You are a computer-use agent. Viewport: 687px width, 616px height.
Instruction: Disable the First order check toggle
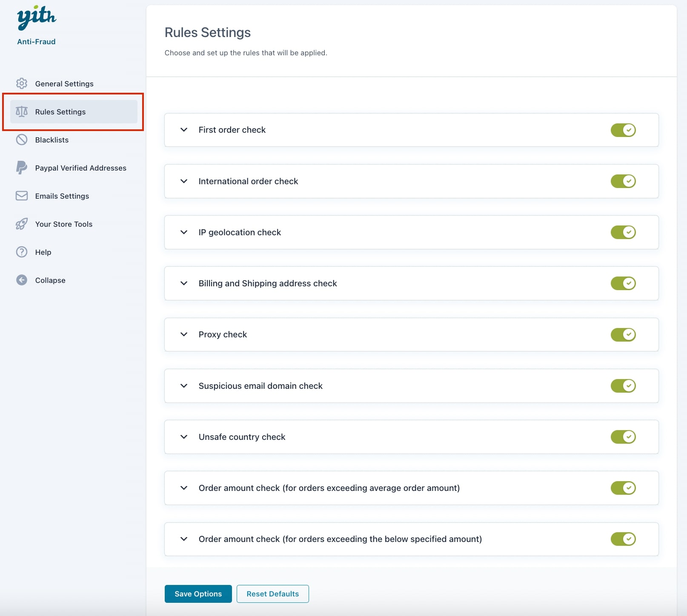(623, 130)
